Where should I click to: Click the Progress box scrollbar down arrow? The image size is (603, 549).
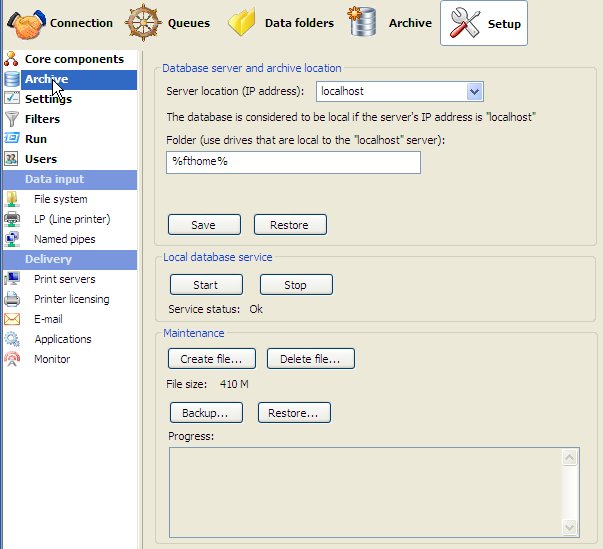pos(571,527)
